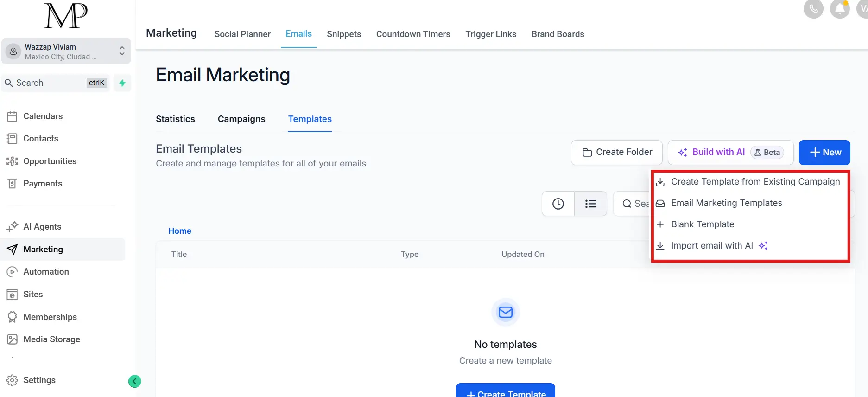Open the Wazzap Viviam account switcher

(66, 51)
